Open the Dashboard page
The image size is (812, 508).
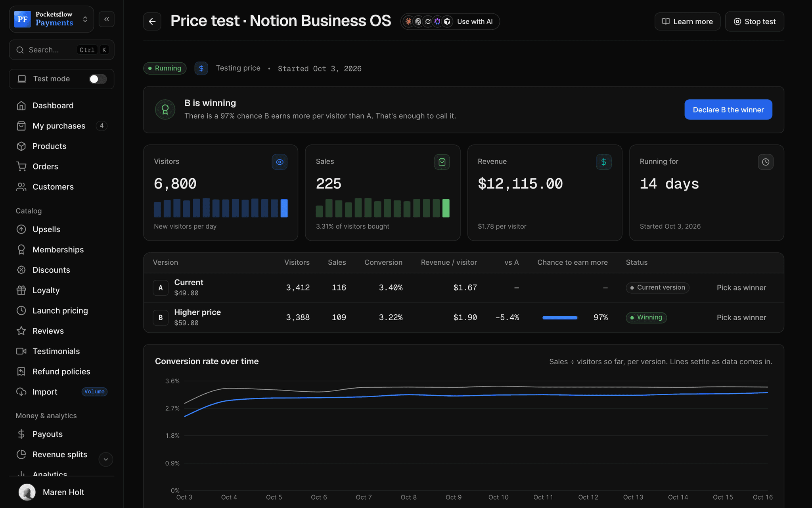61,106
